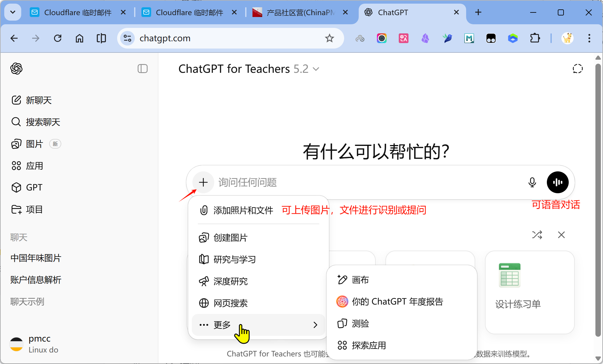Open 项目 in the sidebar

pos(34,209)
